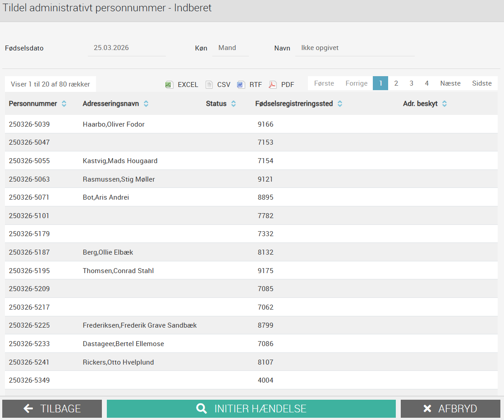Open page 3 of results
The width and height of the screenshot is (504, 420).
pyautogui.click(x=412, y=83)
